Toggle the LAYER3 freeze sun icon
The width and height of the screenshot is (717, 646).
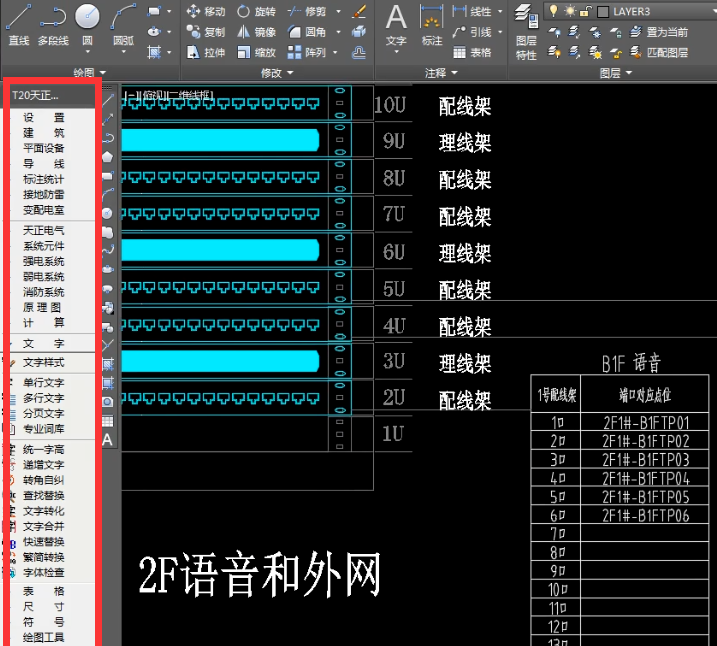point(568,11)
